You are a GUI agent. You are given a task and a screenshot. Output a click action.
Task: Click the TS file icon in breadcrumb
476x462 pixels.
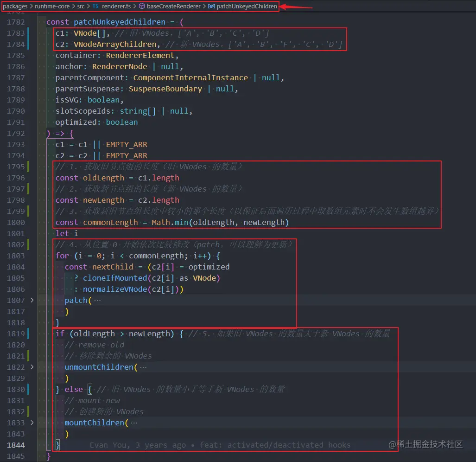[95, 6]
